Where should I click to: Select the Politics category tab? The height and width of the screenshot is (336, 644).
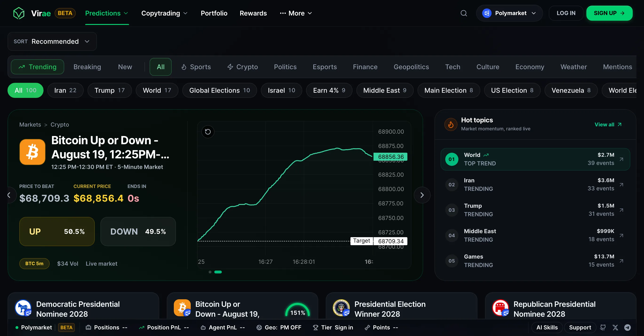click(285, 67)
